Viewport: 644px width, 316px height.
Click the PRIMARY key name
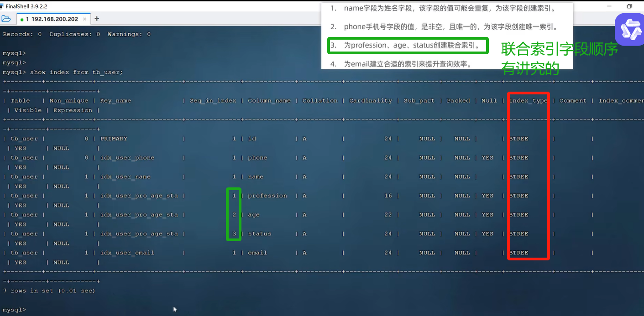[114, 139]
